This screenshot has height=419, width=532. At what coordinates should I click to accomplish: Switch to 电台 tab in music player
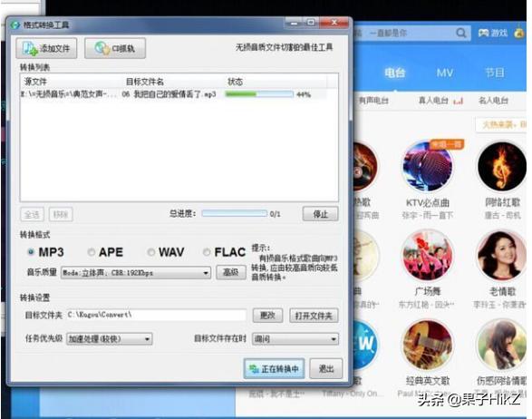[394, 73]
